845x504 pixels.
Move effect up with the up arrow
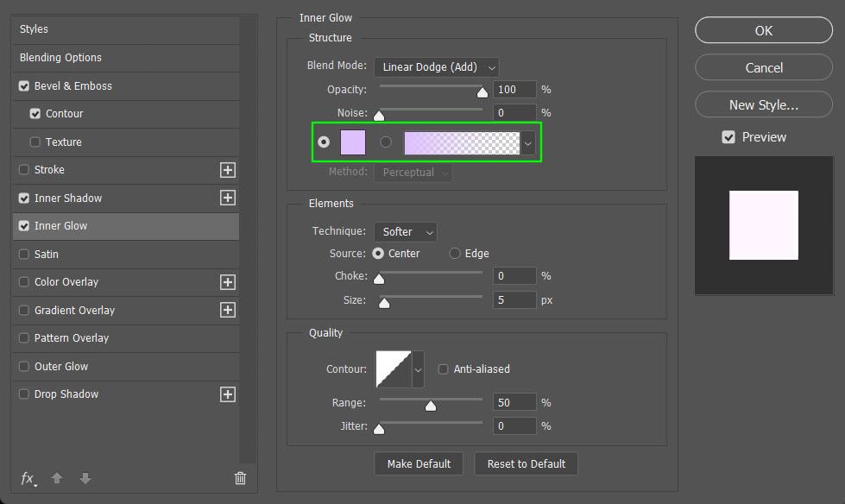57,478
